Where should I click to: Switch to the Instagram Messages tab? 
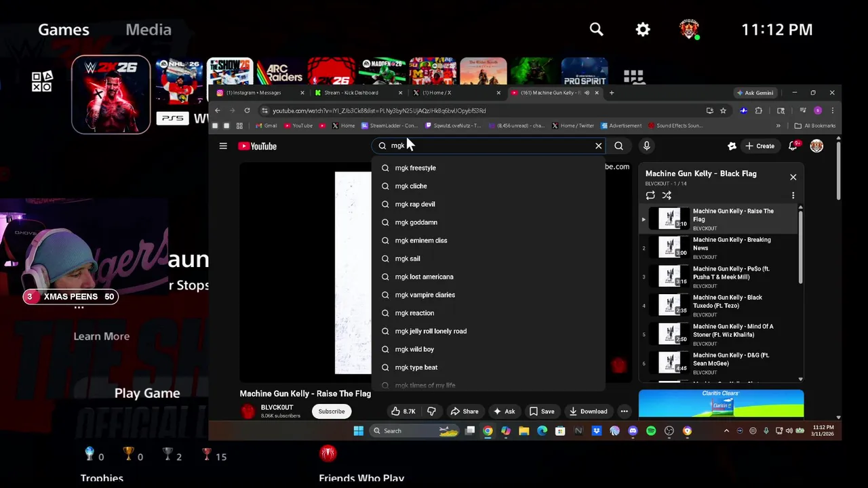(x=259, y=93)
